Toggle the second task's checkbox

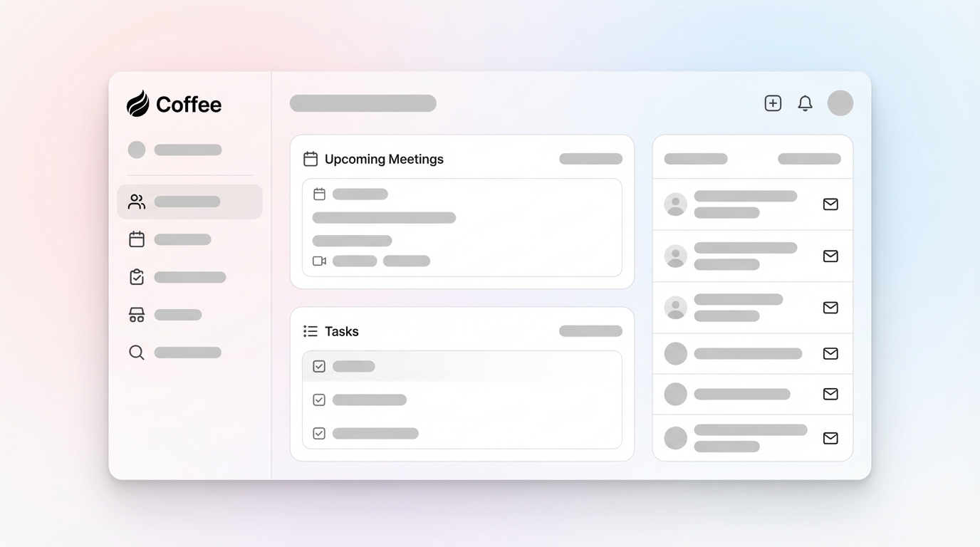(318, 400)
